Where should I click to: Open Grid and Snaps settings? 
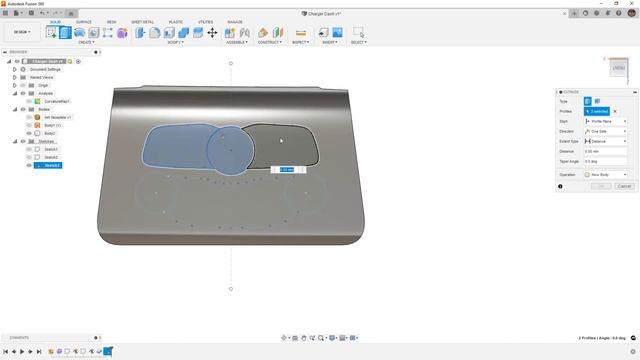click(x=343, y=338)
